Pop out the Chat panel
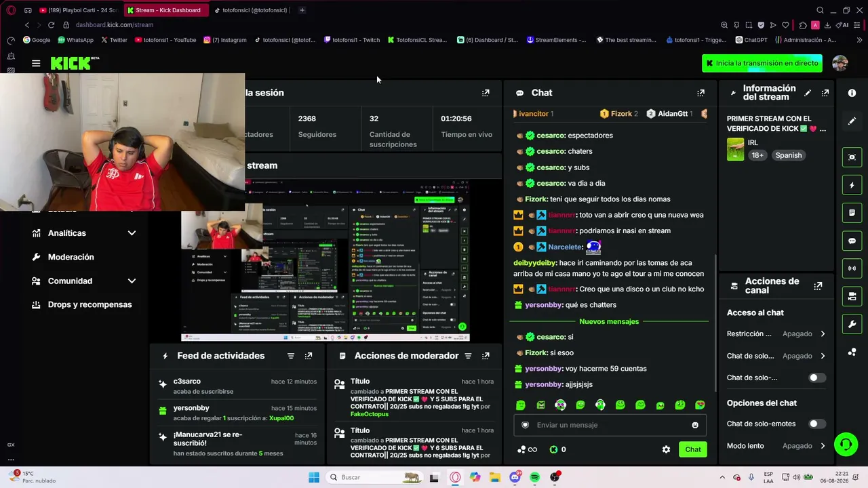 coord(701,93)
